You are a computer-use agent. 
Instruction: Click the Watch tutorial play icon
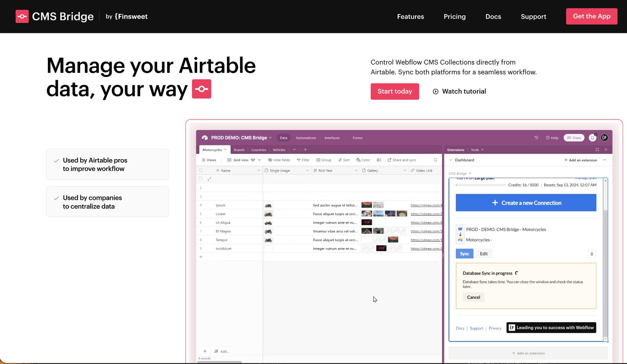[435, 91]
